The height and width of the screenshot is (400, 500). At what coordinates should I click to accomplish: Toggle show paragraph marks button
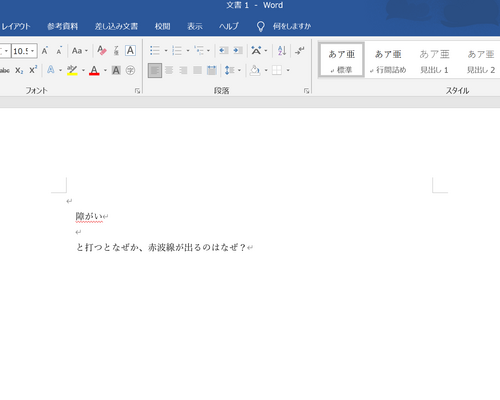[x=300, y=51]
